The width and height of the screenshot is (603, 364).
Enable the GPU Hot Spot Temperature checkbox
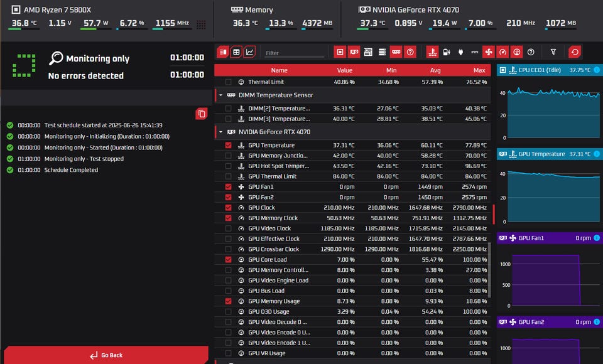coord(228,166)
